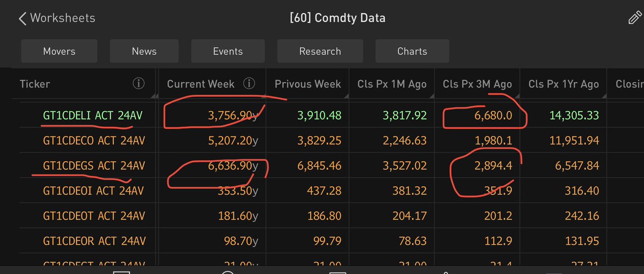Open the Events tab
This screenshot has width=644, height=274.
click(x=228, y=52)
